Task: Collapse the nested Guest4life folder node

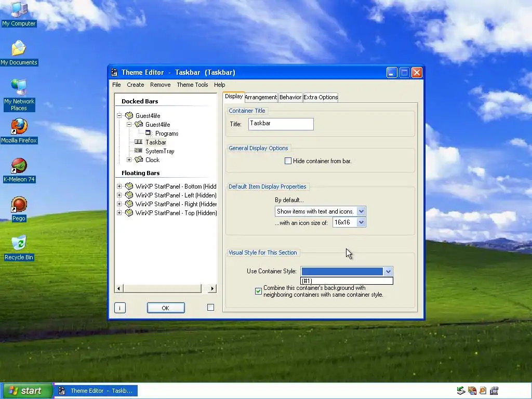Action: [x=129, y=124]
